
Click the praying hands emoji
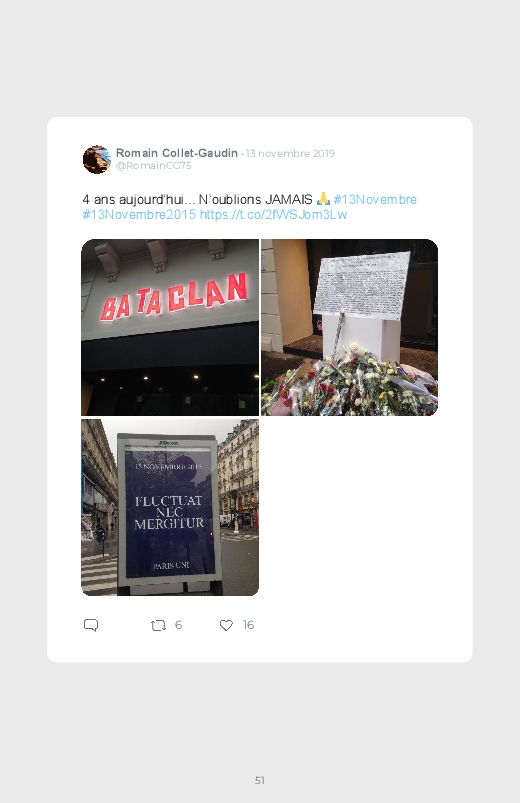[x=323, y=199]
